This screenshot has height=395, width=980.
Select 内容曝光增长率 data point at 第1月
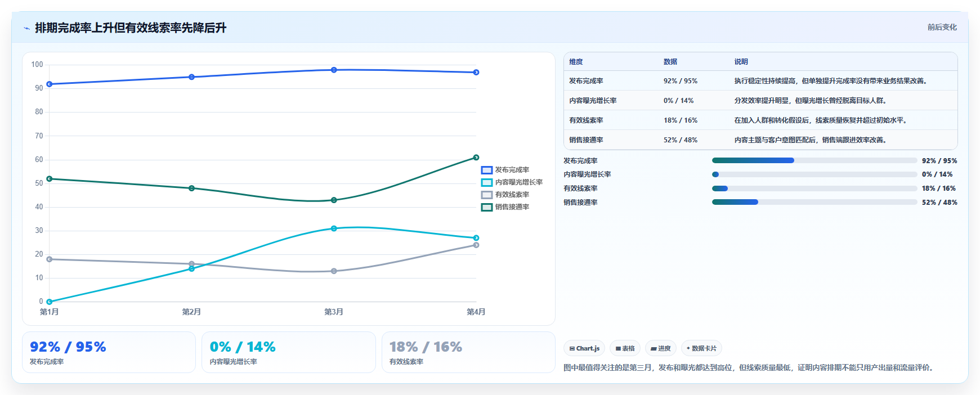(50, 302)
